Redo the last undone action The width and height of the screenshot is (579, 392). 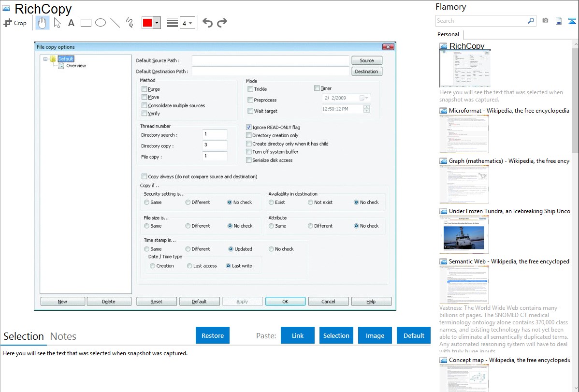[222, 23]
